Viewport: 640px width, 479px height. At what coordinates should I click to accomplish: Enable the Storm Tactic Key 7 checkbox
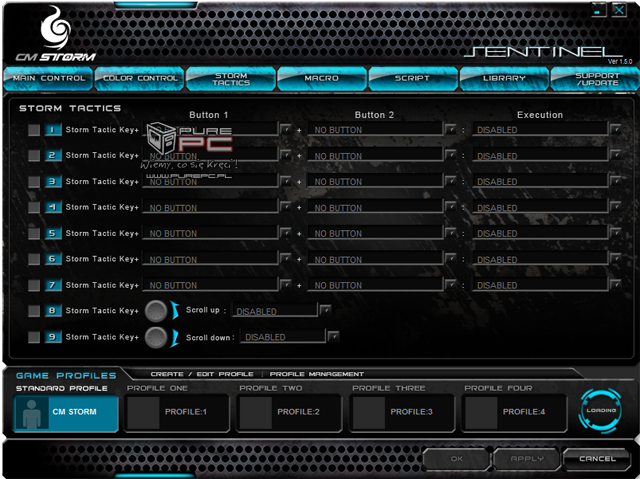point(34,285)
